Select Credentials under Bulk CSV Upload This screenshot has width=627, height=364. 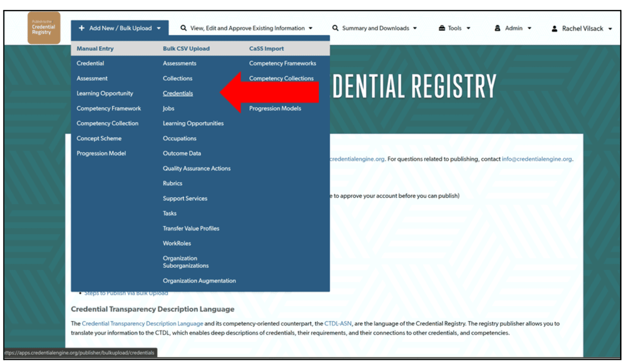[178, 93]
